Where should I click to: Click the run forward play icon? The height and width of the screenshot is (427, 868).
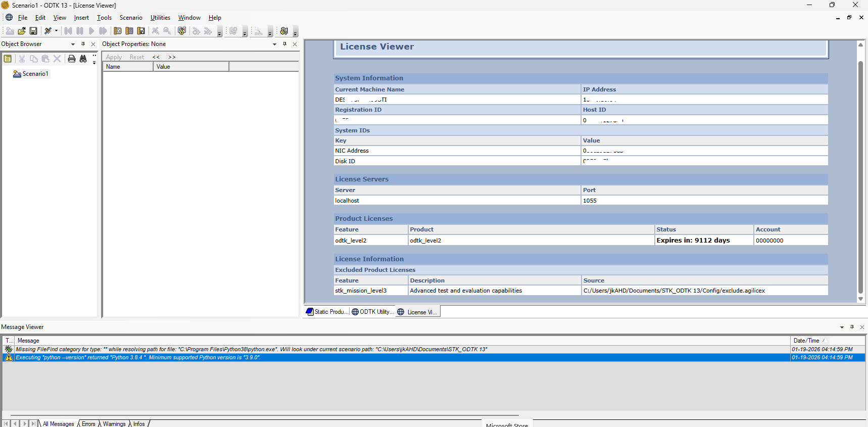coord(91,31)
